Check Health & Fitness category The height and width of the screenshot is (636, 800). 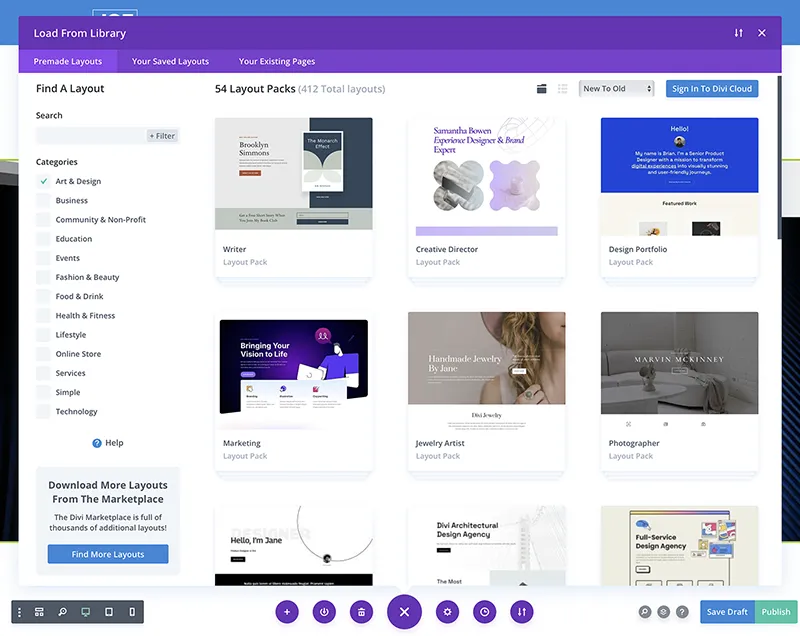tap(44, 316)
